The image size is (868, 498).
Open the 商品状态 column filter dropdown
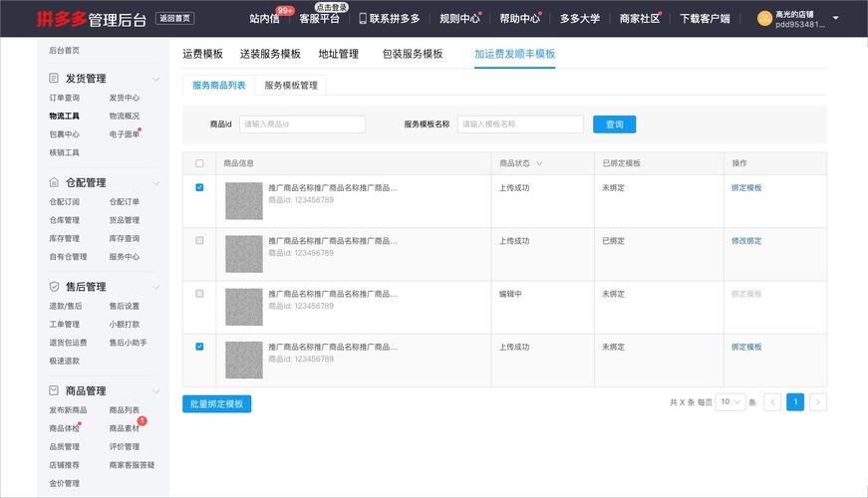click(x=539, y=163)
